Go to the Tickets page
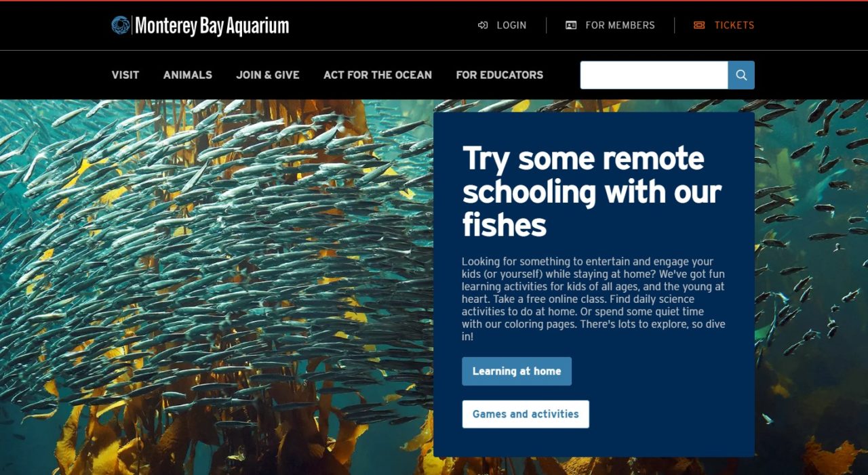 pyautogui.click(x=734, y=25)
